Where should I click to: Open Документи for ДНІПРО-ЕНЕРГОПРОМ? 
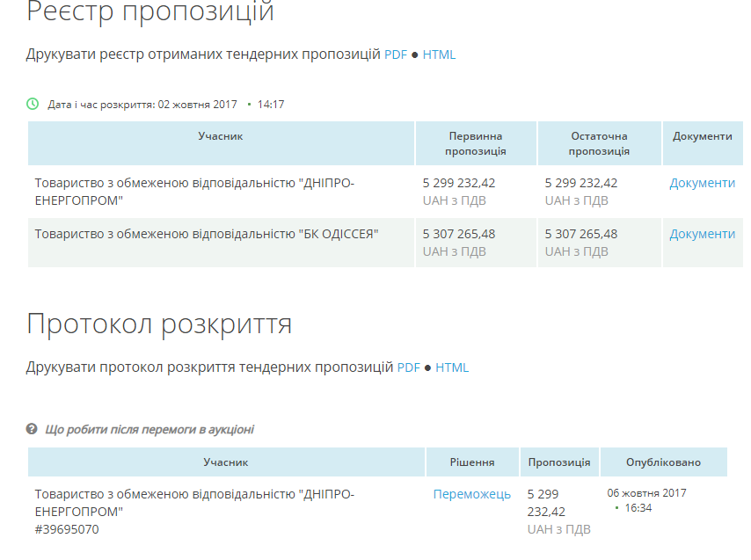pos(702,183)
